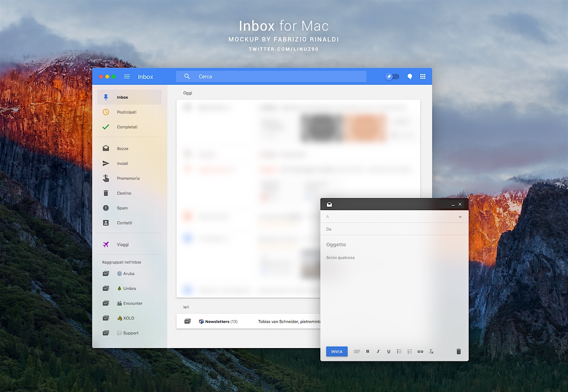This screenshot has width=568, height=392.
Task: Open Posticipati snoozed clock icon
Action: [x=106, y=112]
